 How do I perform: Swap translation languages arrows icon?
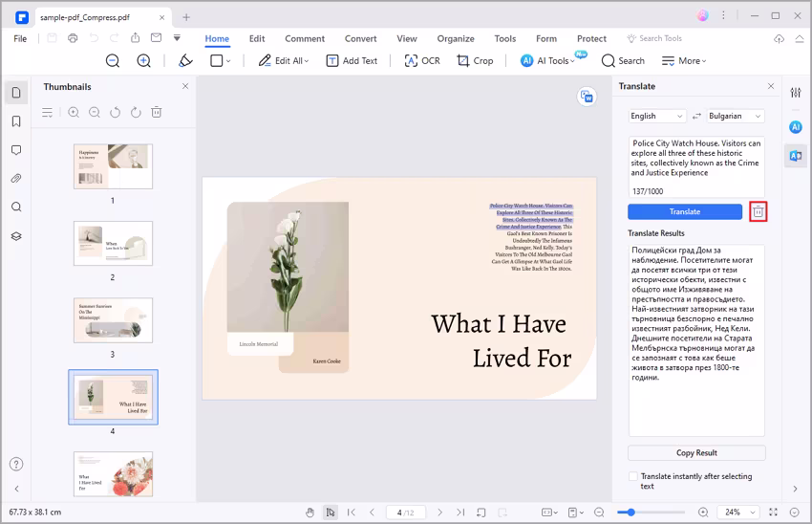pyautogui.click(x=696, y=116)
